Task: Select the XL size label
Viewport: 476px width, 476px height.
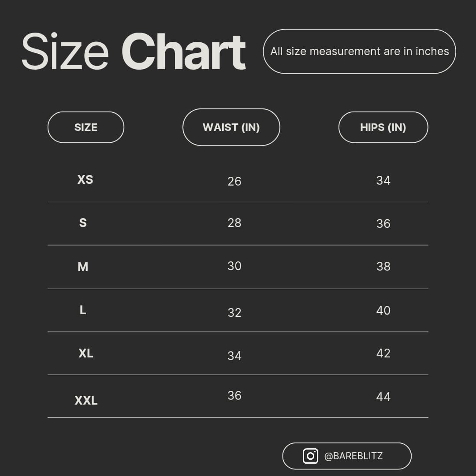Action: click(x=86, y=353)
